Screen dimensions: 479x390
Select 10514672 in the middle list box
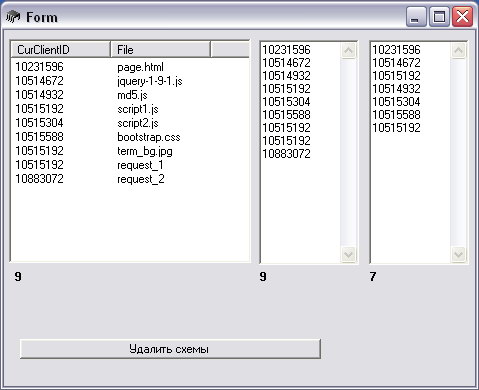tap(286, 63)
